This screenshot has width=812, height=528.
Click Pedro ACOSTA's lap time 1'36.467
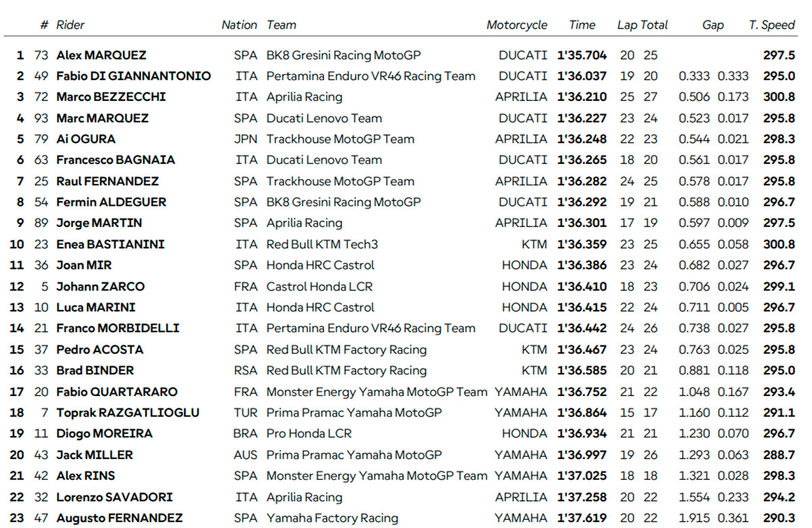click(582, 350)
